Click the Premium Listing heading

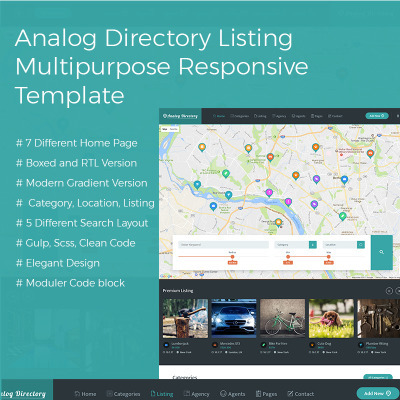(178, 291)
